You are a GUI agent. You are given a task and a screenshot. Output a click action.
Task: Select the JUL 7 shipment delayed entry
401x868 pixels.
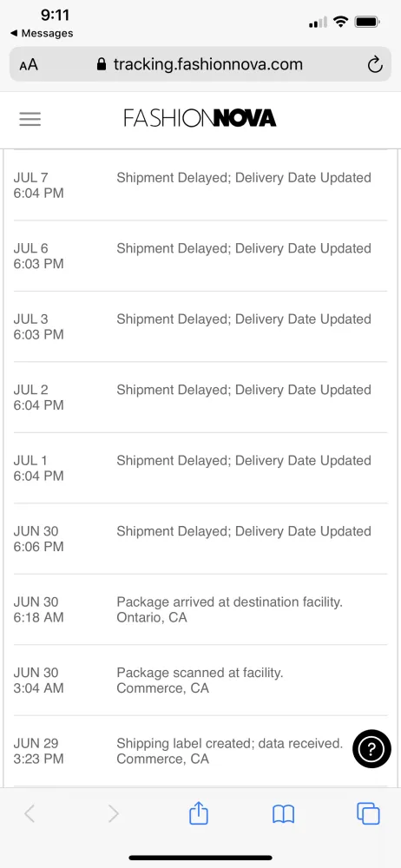click(200, 185)
